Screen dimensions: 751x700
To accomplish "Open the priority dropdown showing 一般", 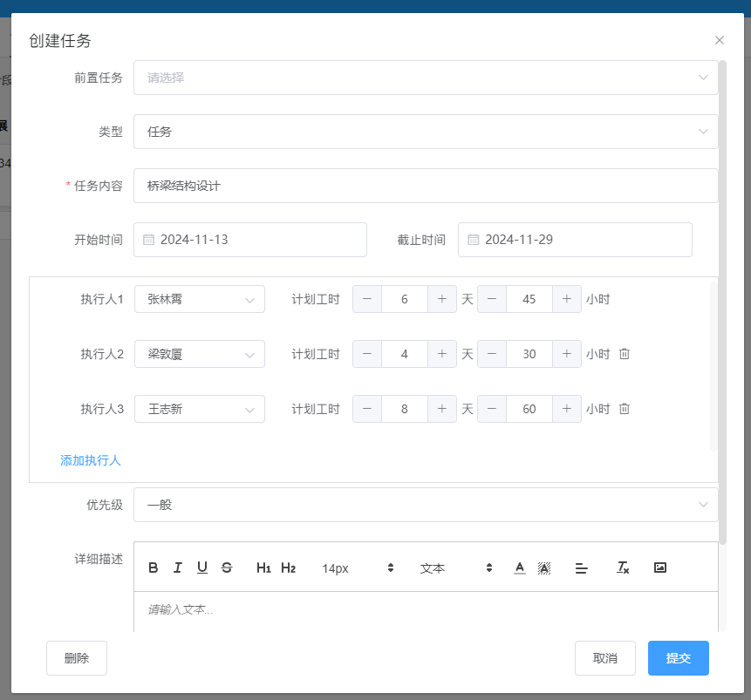I will [x=426, y=505].
